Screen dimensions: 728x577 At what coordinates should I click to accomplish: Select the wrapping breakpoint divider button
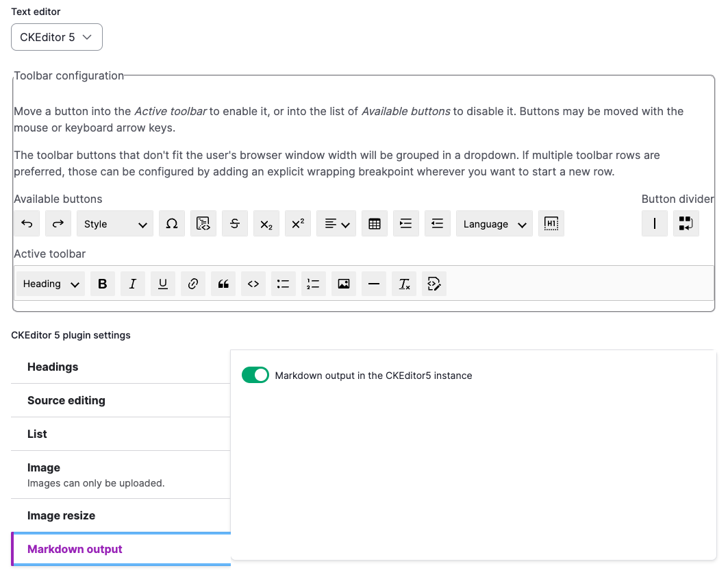(x=686, y=223)
